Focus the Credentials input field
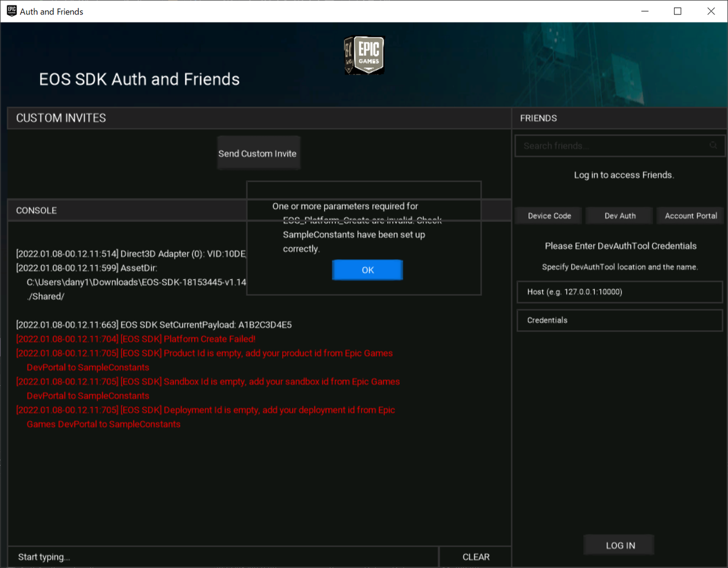Image resolution: width=728 pixels, height=568 pixels. [x=620, y=320]
